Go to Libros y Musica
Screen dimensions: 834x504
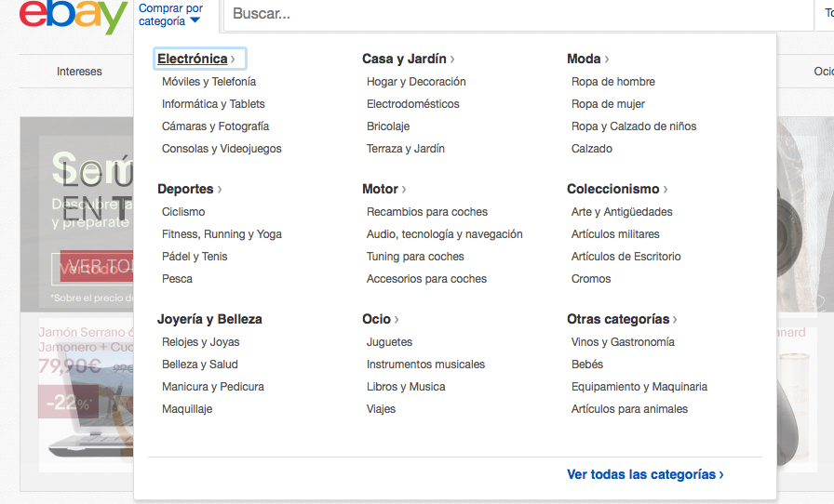(x=406, y=387)
